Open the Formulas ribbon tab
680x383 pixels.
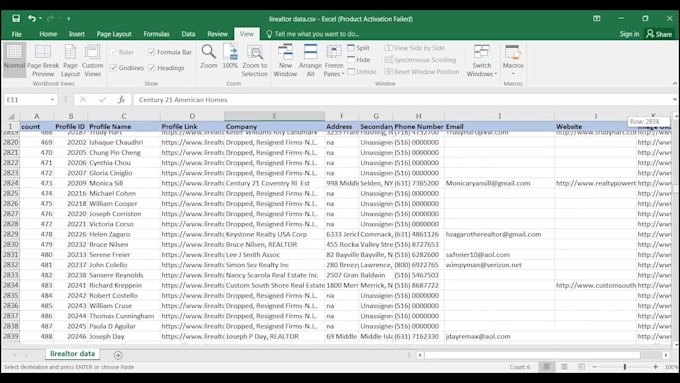(157, 34)
